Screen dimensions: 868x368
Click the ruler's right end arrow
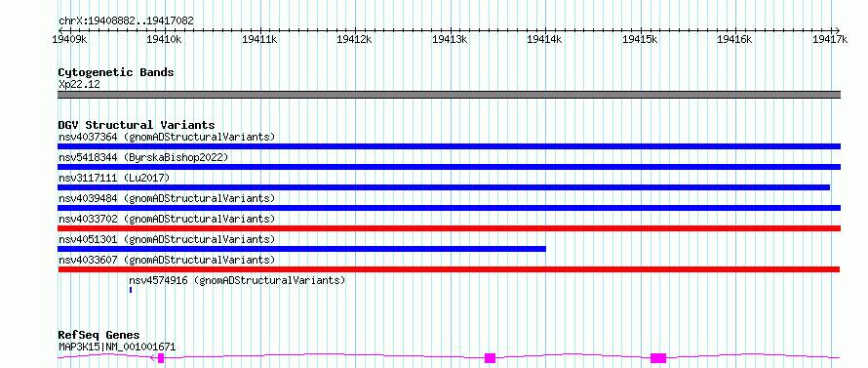(x=838, y=30)
